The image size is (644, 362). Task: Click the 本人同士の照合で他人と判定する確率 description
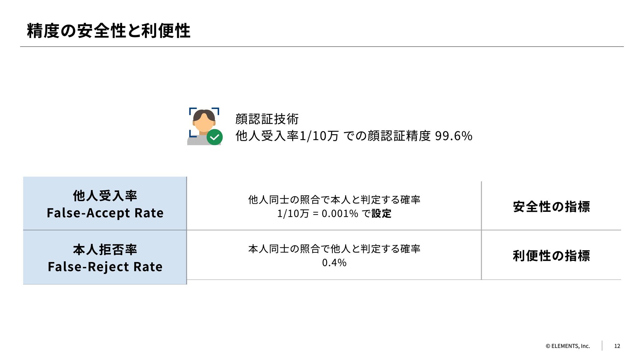334,249
